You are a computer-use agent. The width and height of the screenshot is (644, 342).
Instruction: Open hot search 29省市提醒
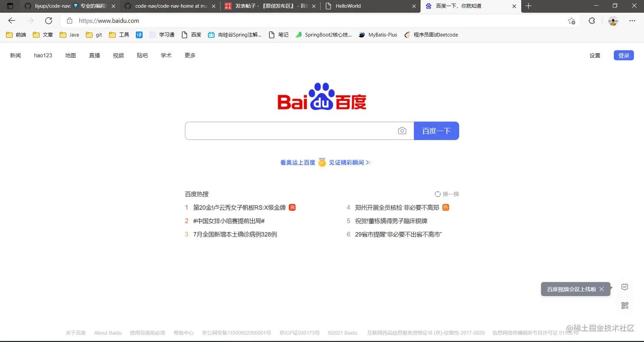(398, 234)
